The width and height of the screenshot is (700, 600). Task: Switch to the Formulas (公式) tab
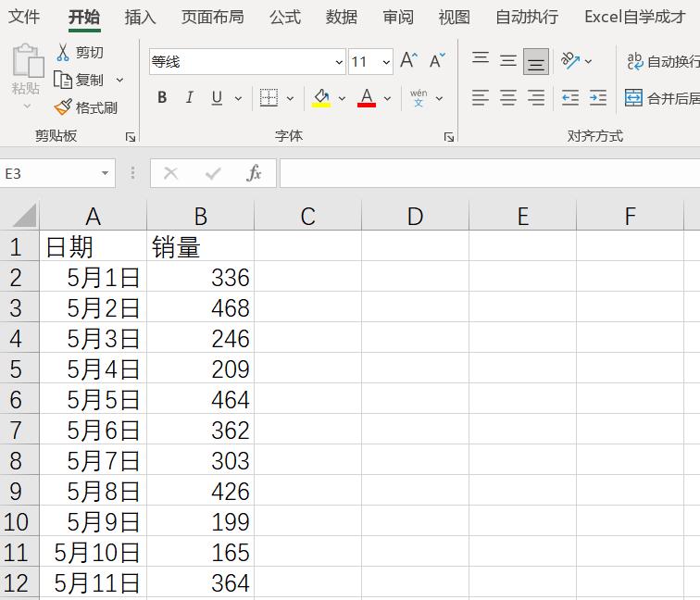coord(285,17)
